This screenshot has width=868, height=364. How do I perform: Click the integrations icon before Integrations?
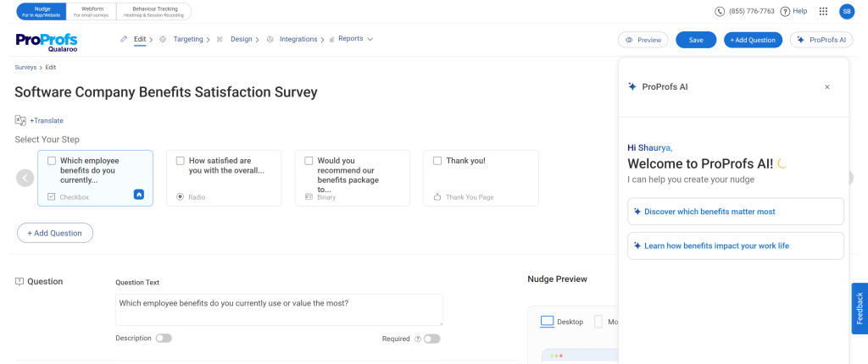click(x=270, y=39)
